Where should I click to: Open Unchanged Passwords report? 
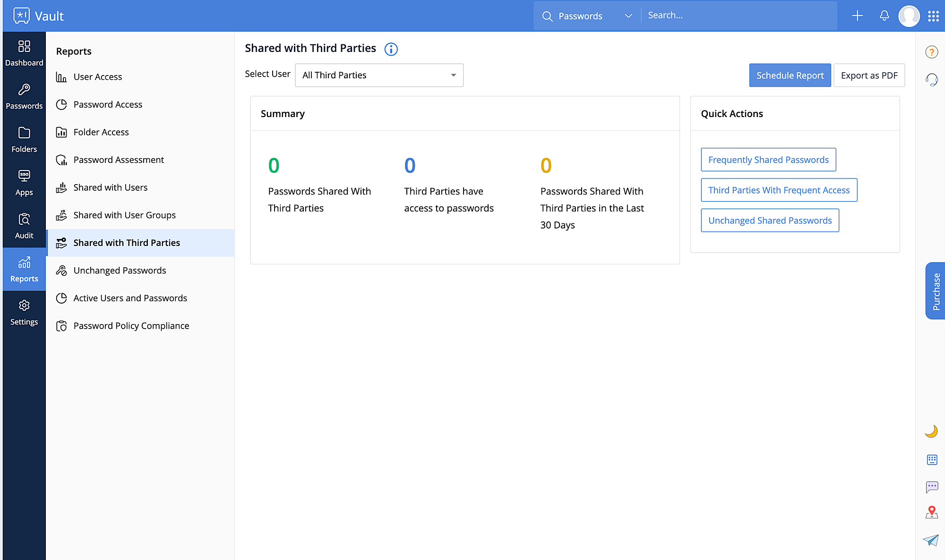[x=120, y=270]
